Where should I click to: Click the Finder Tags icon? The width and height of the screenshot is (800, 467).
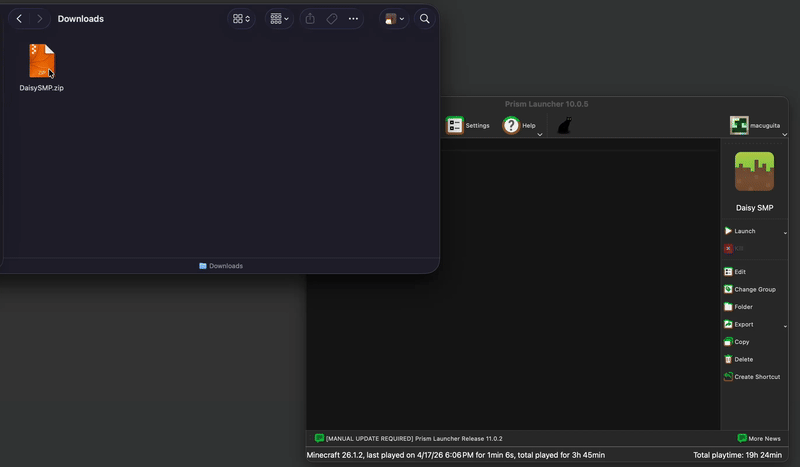[332, 19]
